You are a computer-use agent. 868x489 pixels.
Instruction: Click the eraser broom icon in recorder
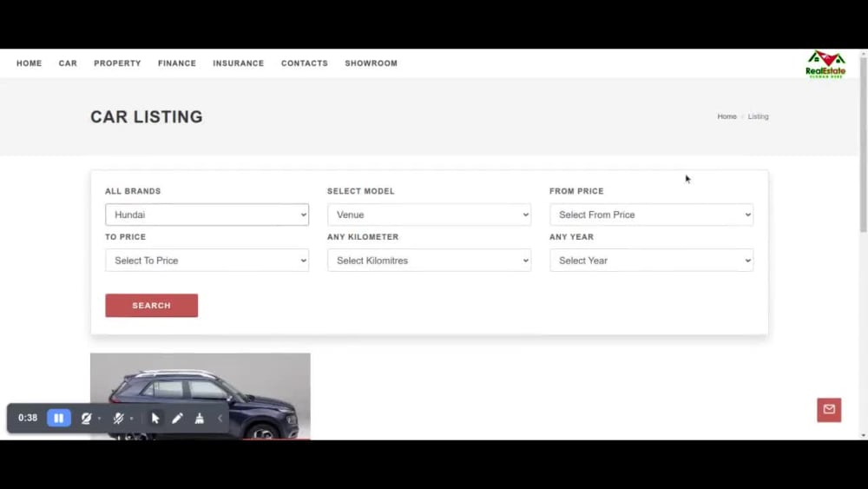coord(200,418)
